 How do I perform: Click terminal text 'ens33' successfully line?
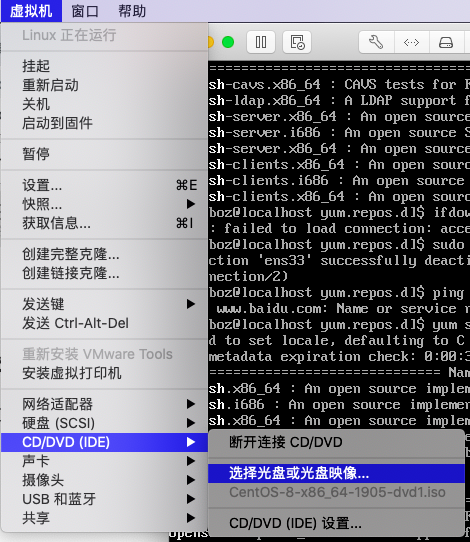coord(339,260)
